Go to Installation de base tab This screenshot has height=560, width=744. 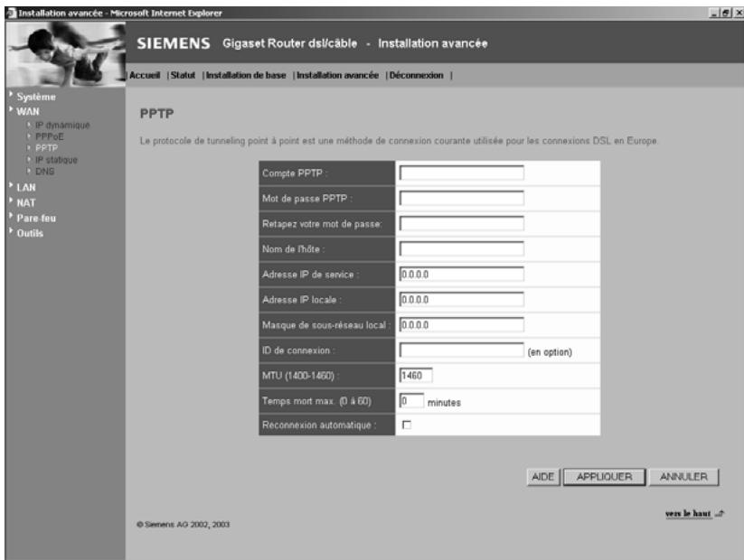point(246,75)
